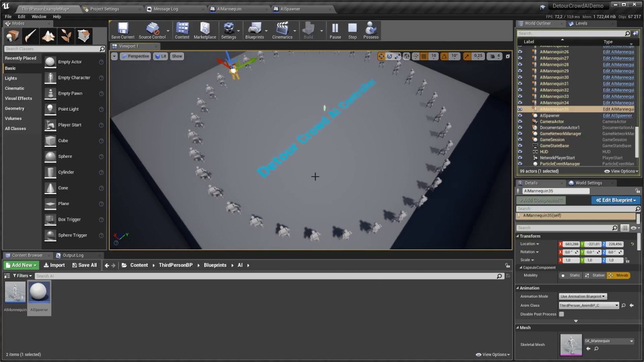Viewport: 644px width, 362px height.
Task: Set Mobility to Static
Action: click(x=572, y=276)
